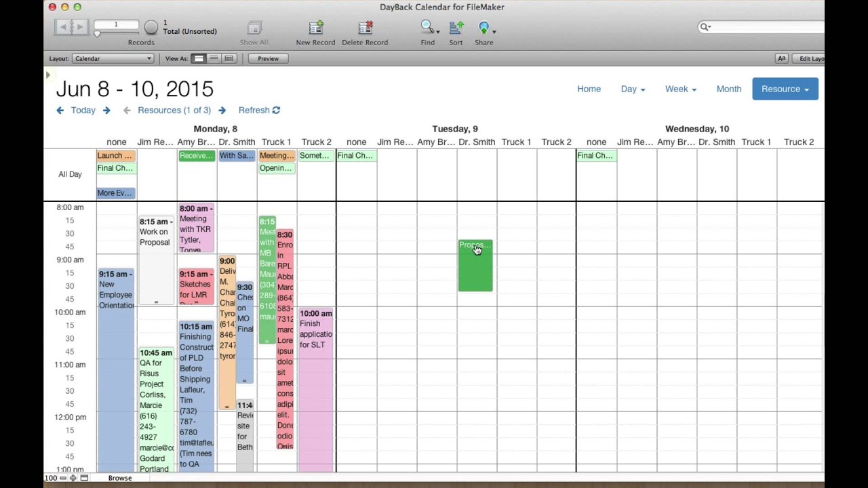Open the Resource view dropdown

785,89
